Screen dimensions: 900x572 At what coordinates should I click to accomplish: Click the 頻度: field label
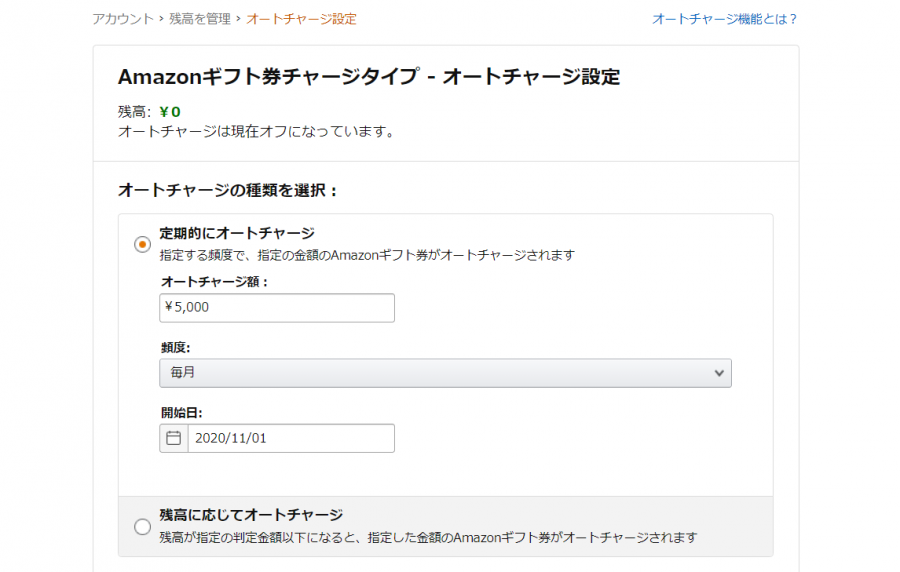pos(176,347)
